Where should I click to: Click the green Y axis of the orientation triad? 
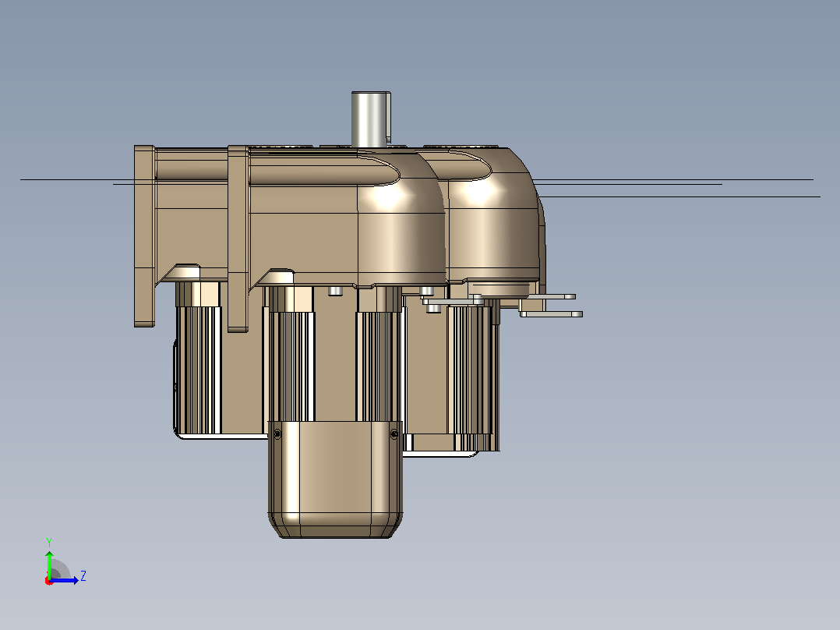[x=49, y=564]
